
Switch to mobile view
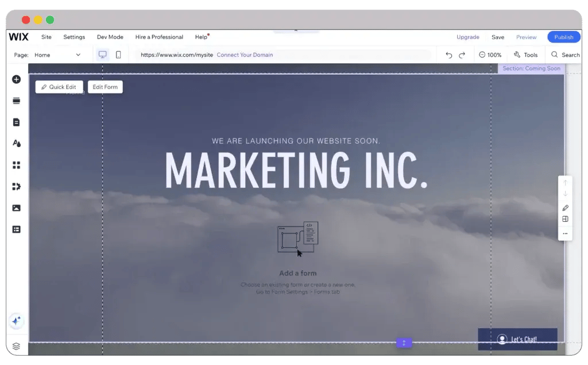pyautogui.click(x=118, y=55)
